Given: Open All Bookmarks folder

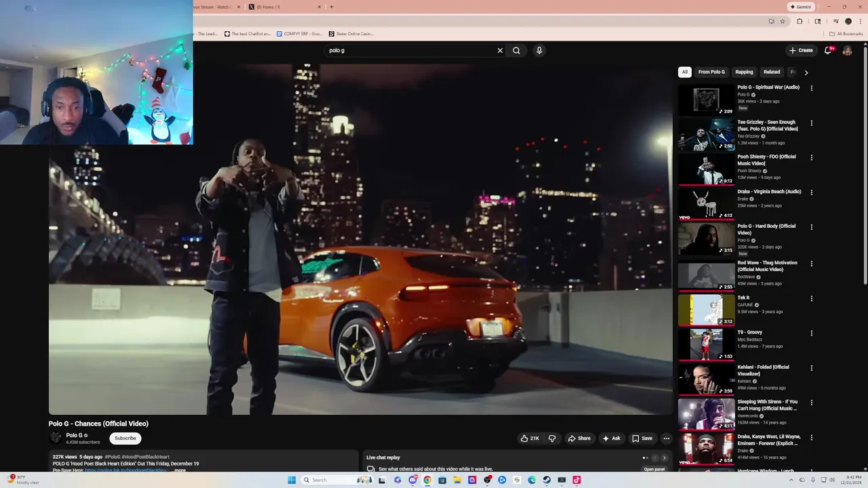Looking at the screenshot, I should (846, 34).
